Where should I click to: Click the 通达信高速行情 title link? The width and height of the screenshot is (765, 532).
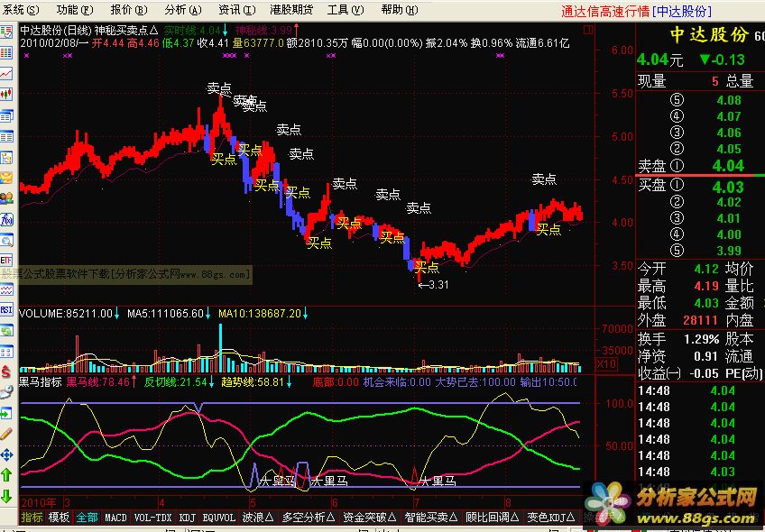[x=605, y=11]
